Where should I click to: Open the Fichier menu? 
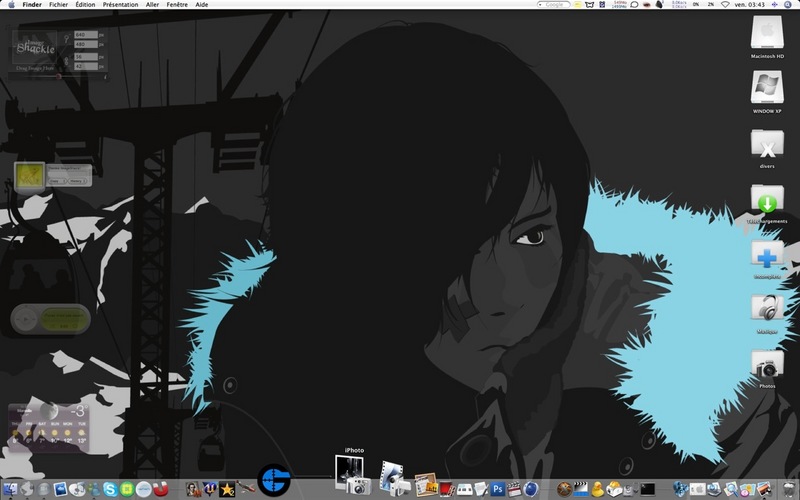pos(59,5)
